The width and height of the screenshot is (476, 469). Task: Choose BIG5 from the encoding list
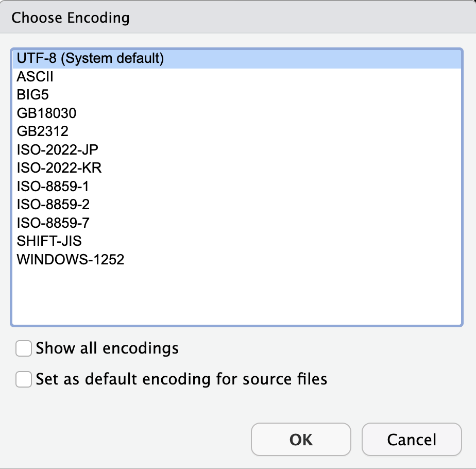tap(237, 95)
